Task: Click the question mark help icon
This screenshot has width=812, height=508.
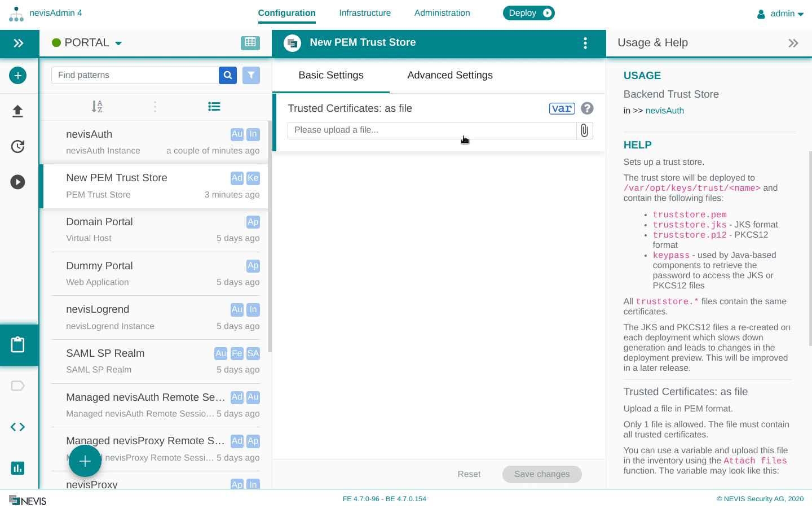Action: (x=587, y=108)
